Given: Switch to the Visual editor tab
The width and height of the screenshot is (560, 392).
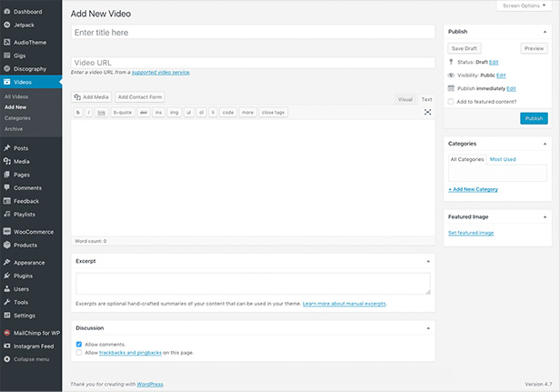Looking at the screenshot, I should [x=405, y=99].
